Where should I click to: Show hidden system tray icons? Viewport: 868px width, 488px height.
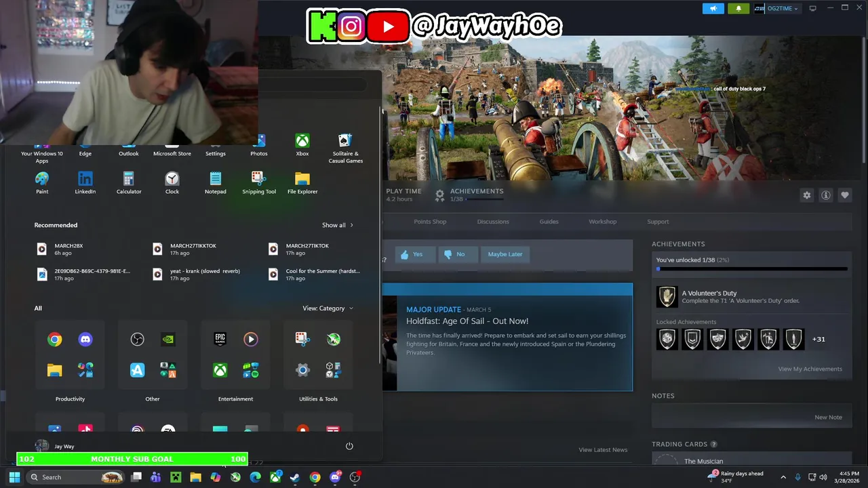pyautogui.click(x=783, y=477)
